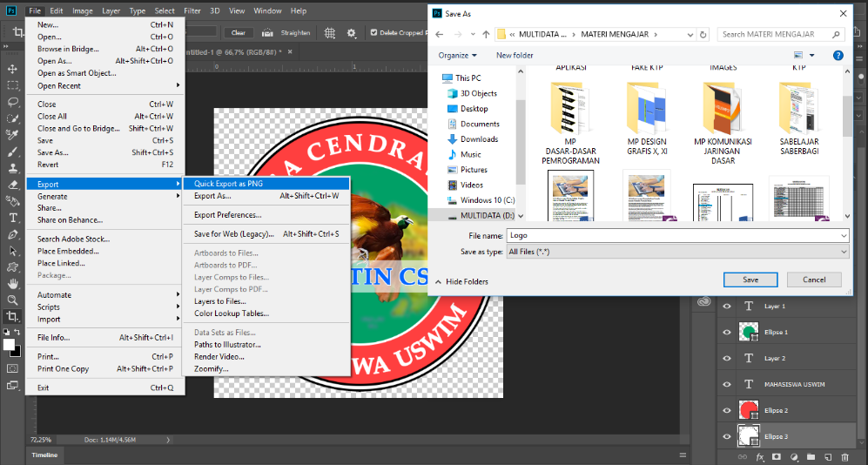Hide the MAHASISWA USWIM layer
Image resolution: width=868 pixels, height=465 pixels.
pyautogui.click(x=727, y=384)
